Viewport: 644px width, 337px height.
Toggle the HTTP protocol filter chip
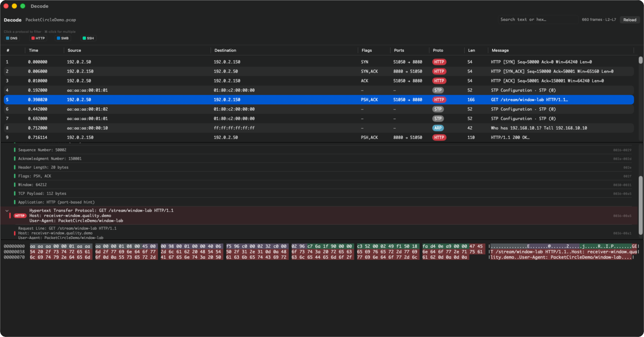[x=38, y=38]
